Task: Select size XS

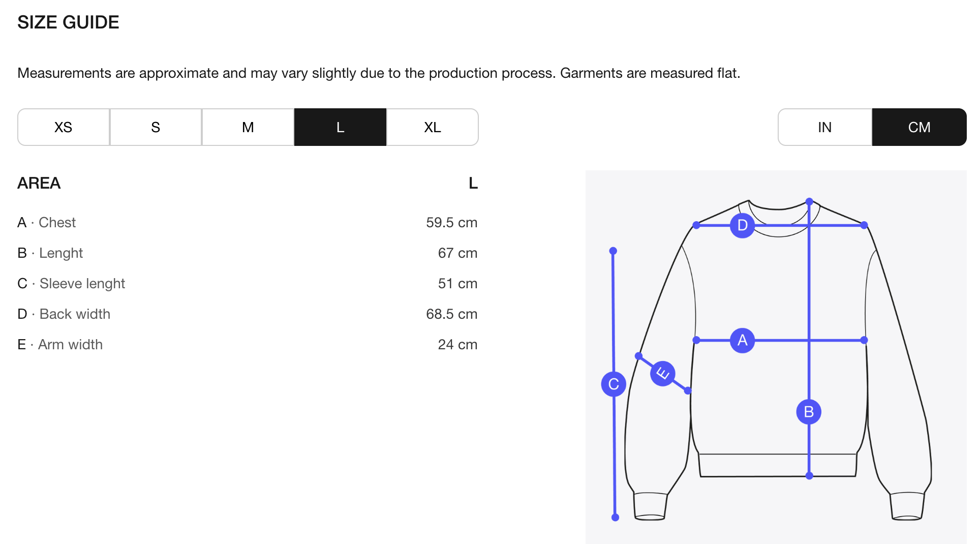Action: 64,127
